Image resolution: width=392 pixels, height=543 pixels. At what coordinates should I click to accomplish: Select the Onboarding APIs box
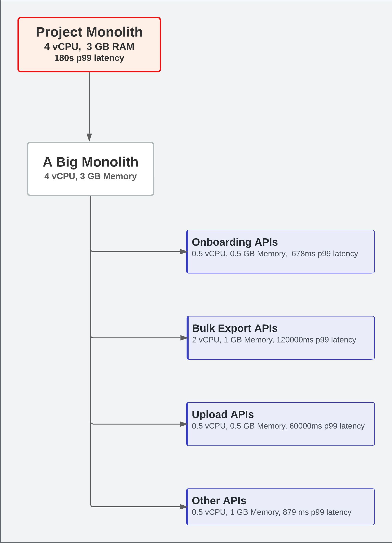[280, 252]
